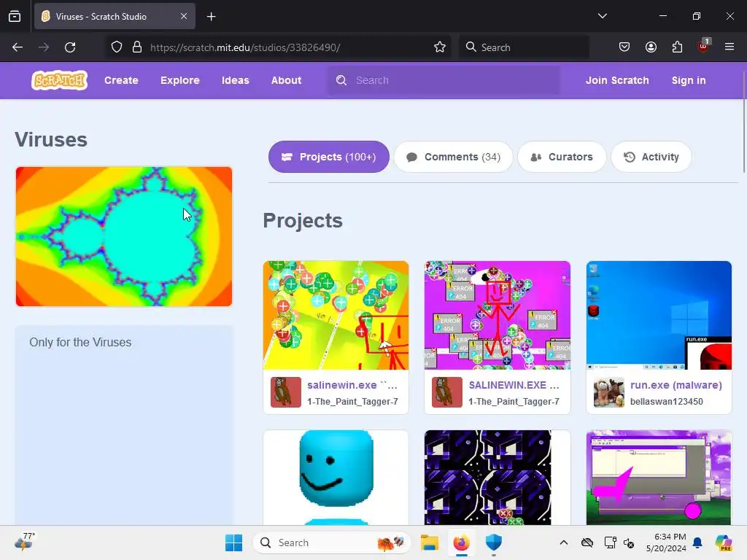This screenshot has width=747, height=560.
Task: Open the purple window dialog project thumbnail
Action: pos(659,478)
